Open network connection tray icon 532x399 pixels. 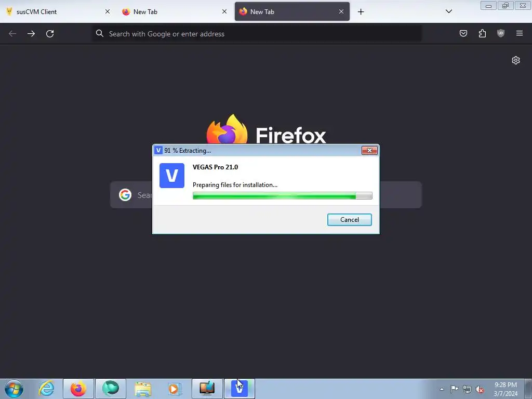click(x=467, y=389)
